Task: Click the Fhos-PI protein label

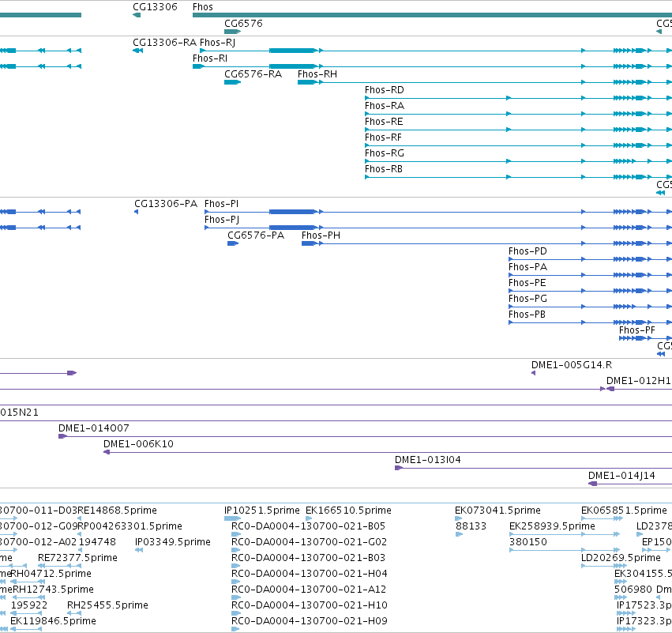Action: coord(221,204)
